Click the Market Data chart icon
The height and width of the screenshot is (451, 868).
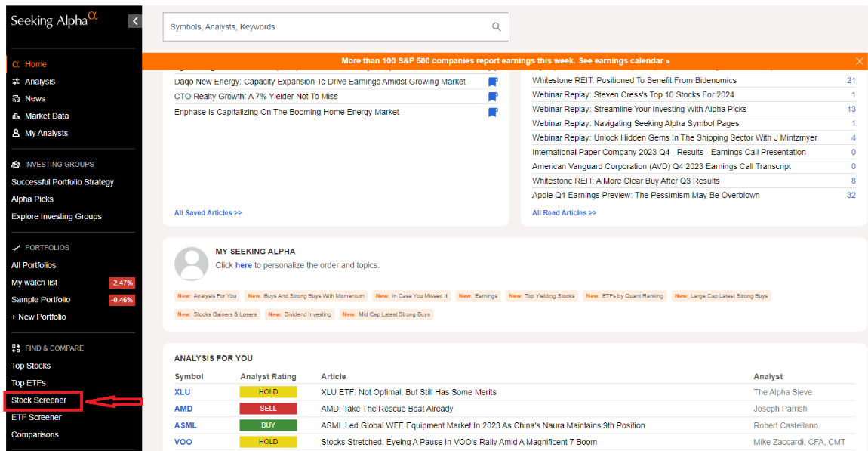(x=16, y=116)
